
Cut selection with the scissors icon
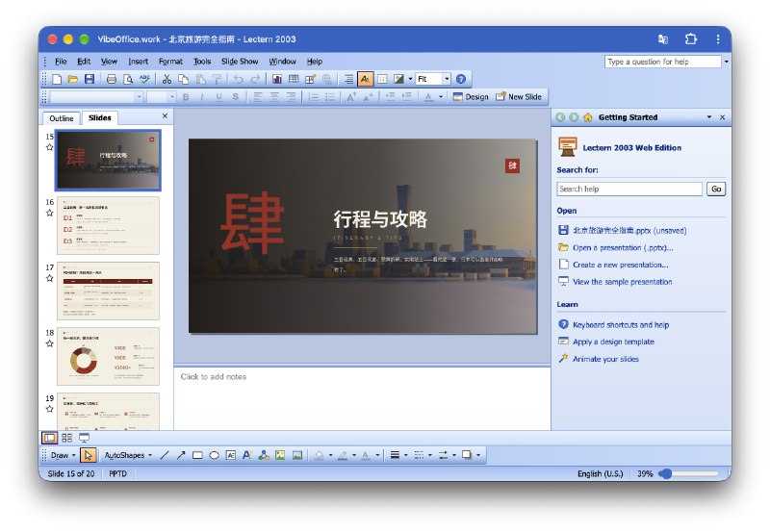[x=167, y=79]
